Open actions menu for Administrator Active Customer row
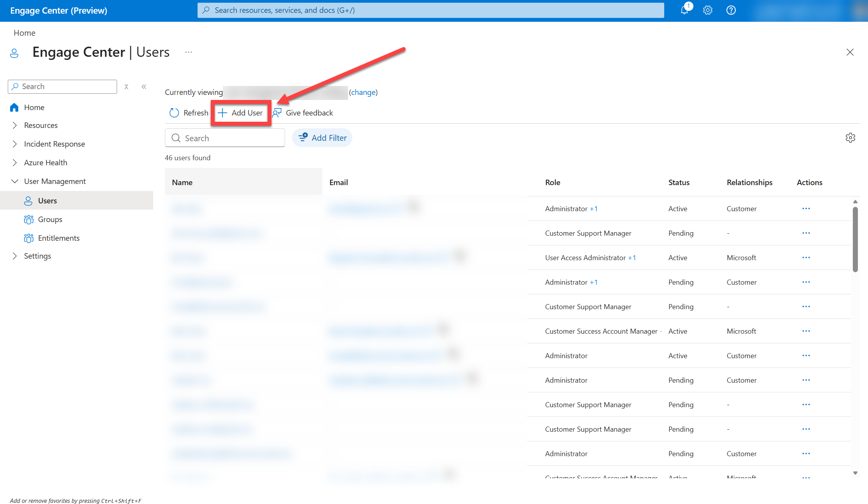This screenshot has height=504, width=868. 806,356
